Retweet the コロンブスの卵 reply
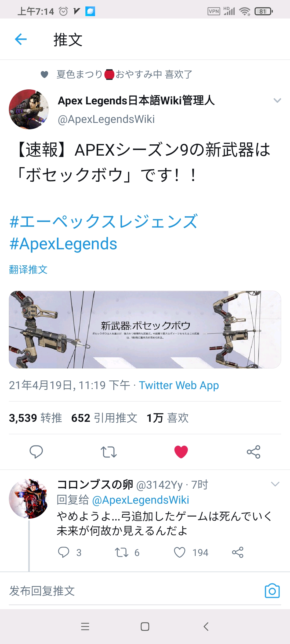The width and height of the screenshot is (290, 644). click(x=122, y=552)
